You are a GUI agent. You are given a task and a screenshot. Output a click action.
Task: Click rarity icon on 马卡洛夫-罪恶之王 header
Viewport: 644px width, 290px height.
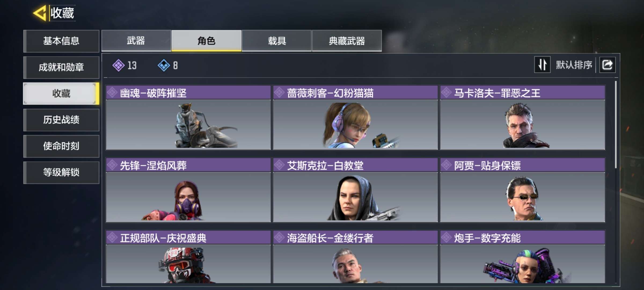447,93
